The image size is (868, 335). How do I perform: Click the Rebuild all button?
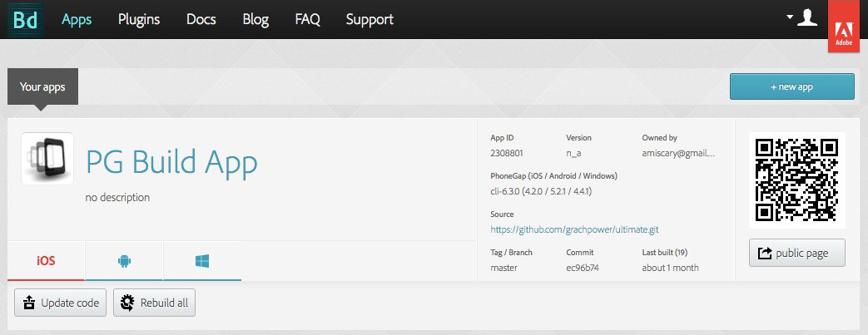click(155, 303)
